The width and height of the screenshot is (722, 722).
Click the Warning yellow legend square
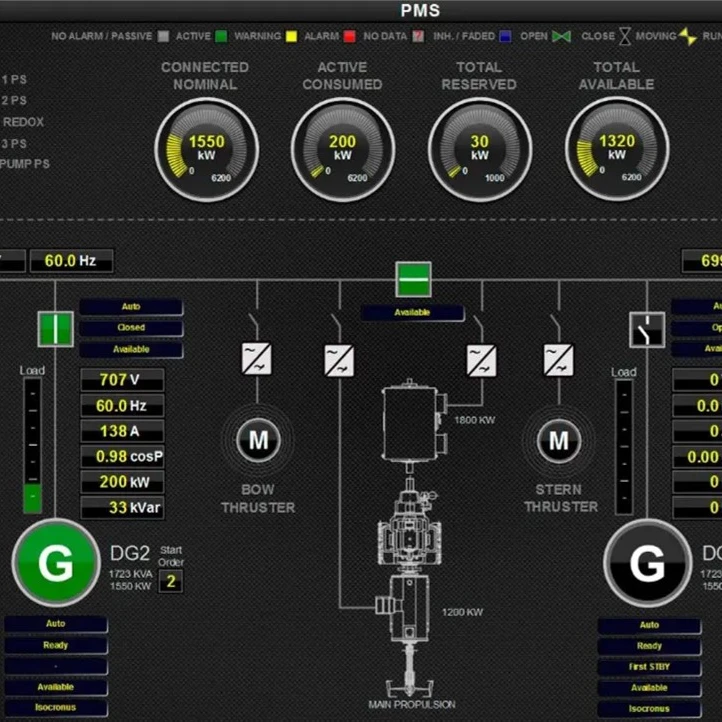[x=291, y=36]
